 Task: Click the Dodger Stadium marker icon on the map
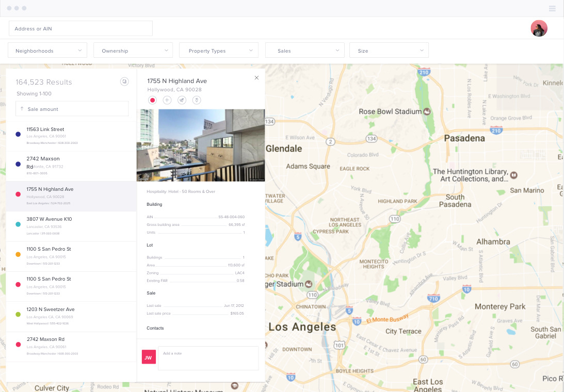click(x=308, y=284)
